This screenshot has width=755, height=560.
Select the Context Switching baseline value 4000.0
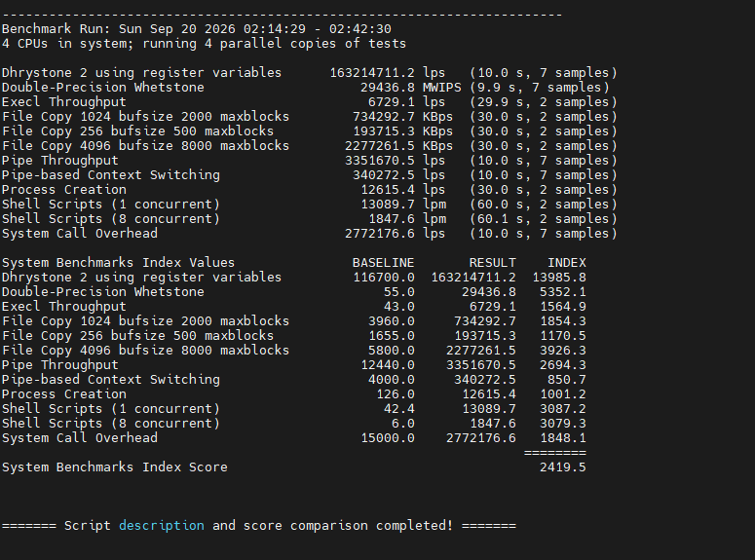pos(392,380)
